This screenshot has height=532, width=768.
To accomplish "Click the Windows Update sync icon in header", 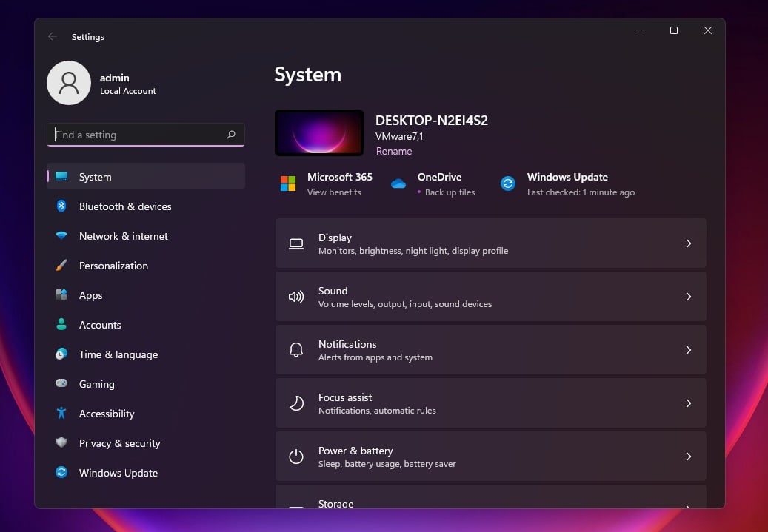I will 508,183.
